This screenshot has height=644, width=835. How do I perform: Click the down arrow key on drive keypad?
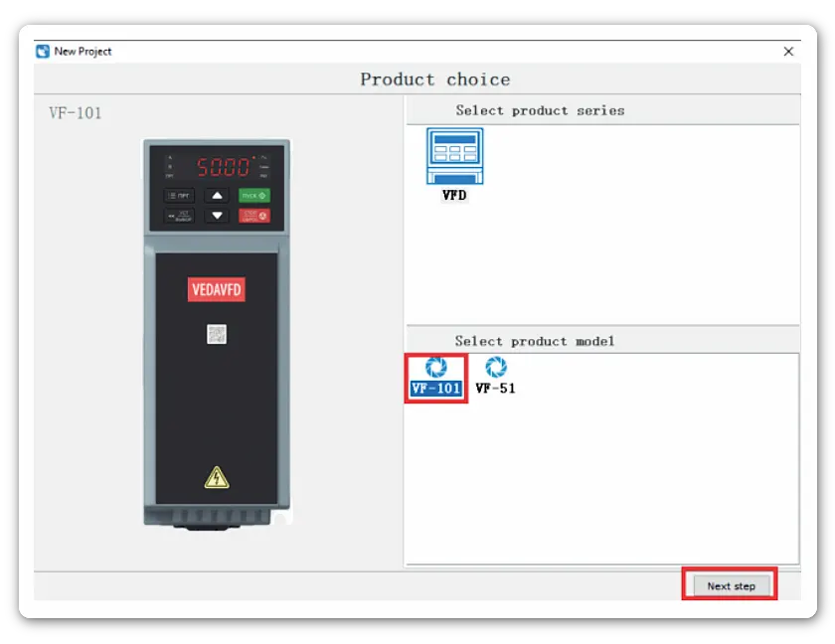click(217, 216)
